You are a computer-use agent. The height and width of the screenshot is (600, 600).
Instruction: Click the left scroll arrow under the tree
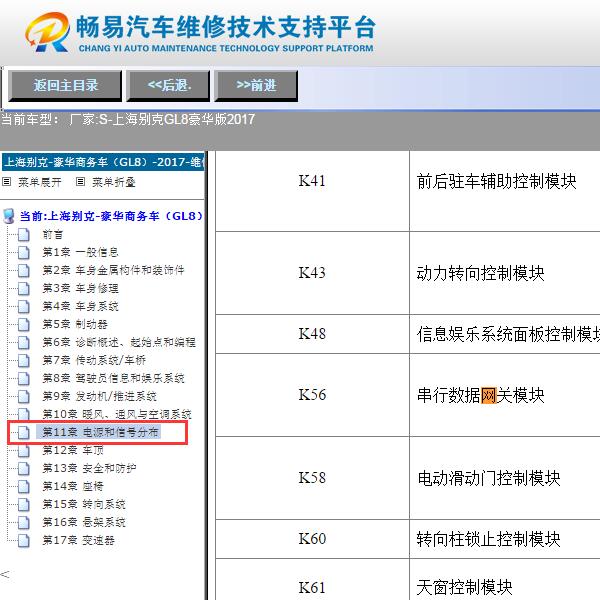click(5, 574)
